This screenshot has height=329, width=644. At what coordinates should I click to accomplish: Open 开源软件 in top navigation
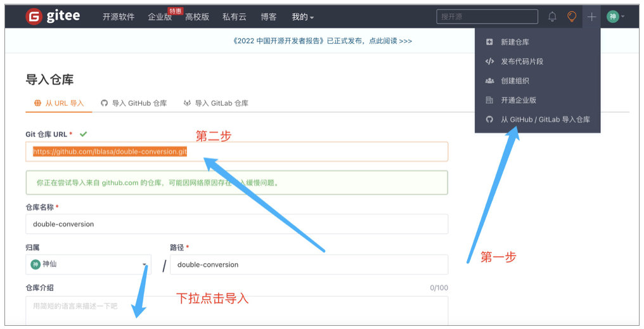pos(119,17)
